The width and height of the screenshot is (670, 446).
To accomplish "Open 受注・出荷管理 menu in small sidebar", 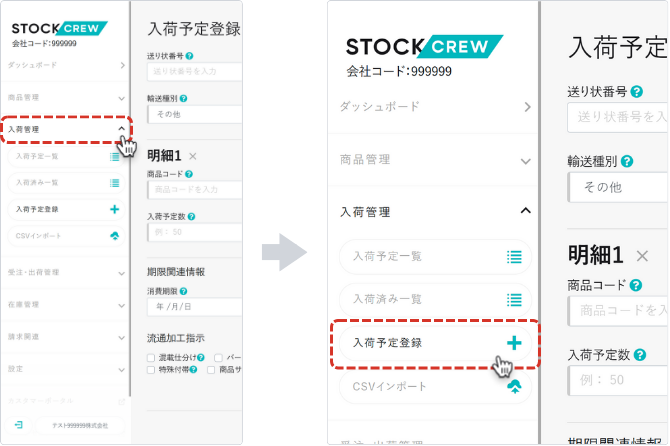I will pyautogui.click(x=65, y=272).
